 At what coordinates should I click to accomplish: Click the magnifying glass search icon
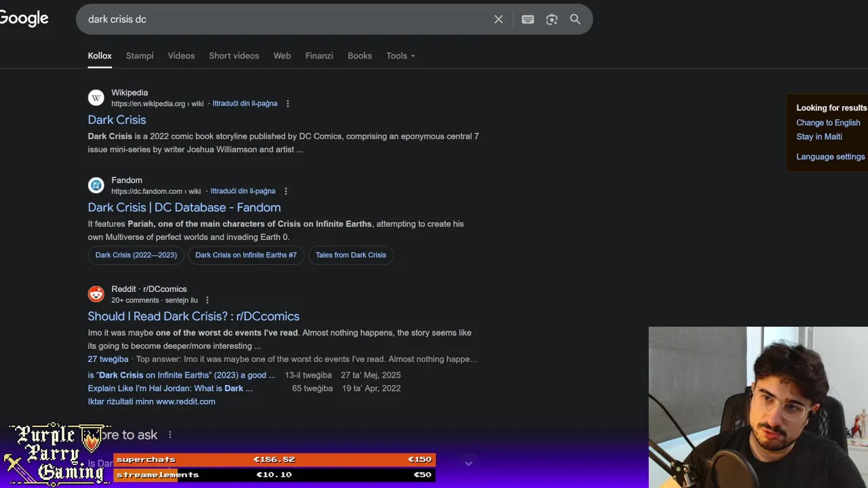pos(575,19)
